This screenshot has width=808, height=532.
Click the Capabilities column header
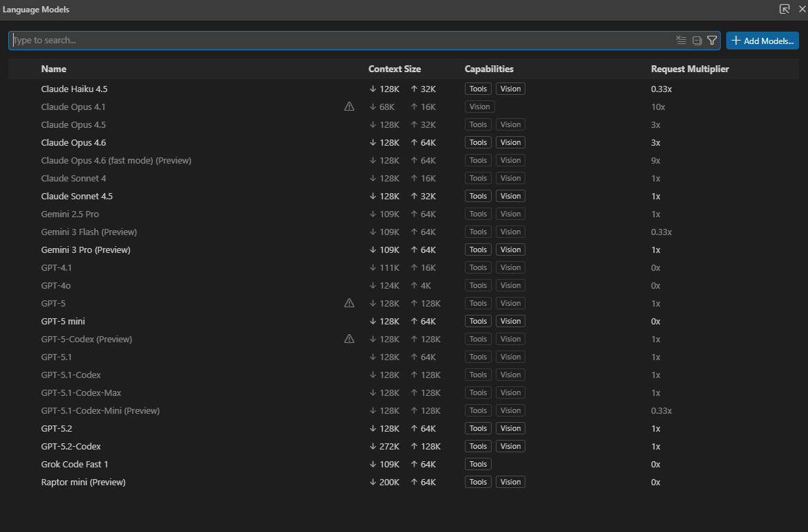(x=489, y=69)
